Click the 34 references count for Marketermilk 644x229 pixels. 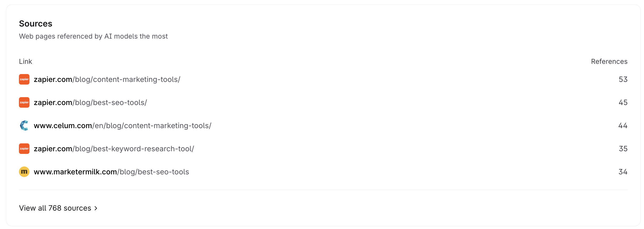tap(623, 172)
